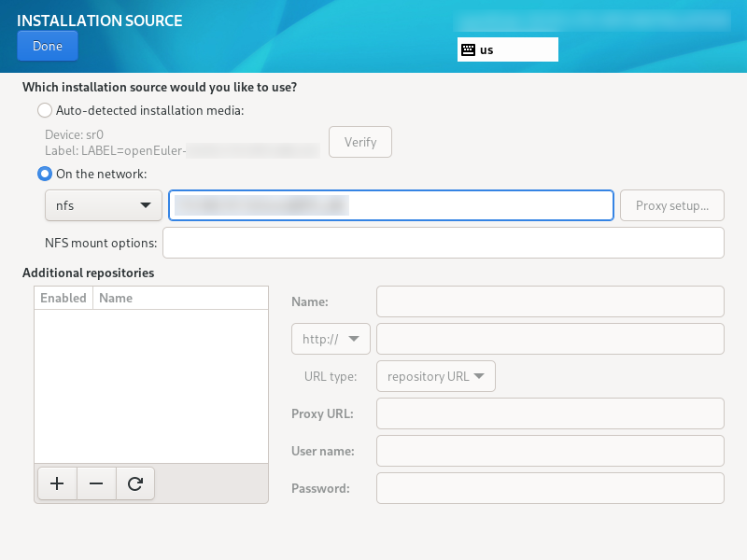Viewport: 747px width, 560px height.
Task: Click the minus icon to remove repository
Action: click(96, 483)
